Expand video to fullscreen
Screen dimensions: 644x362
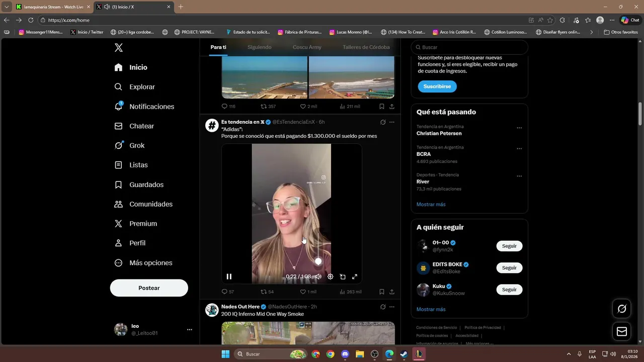pos(355,277)
